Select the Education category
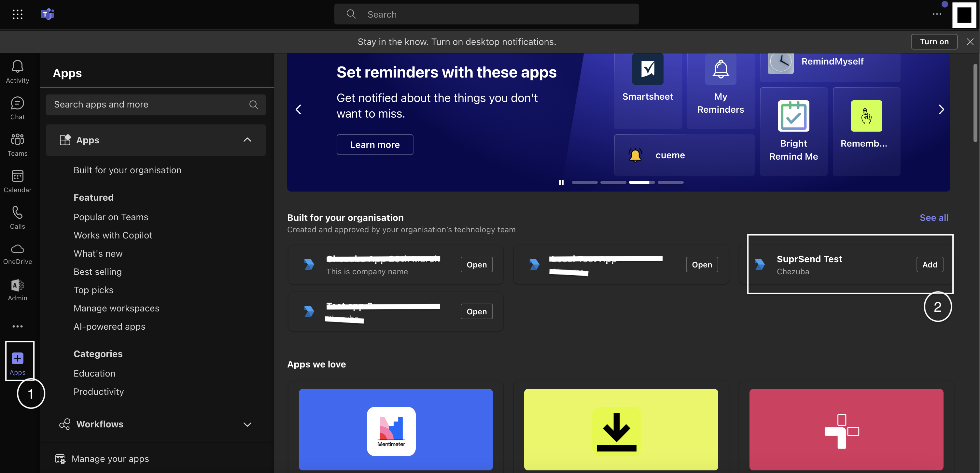Screen dimensions: 980x473 (94, 373)
